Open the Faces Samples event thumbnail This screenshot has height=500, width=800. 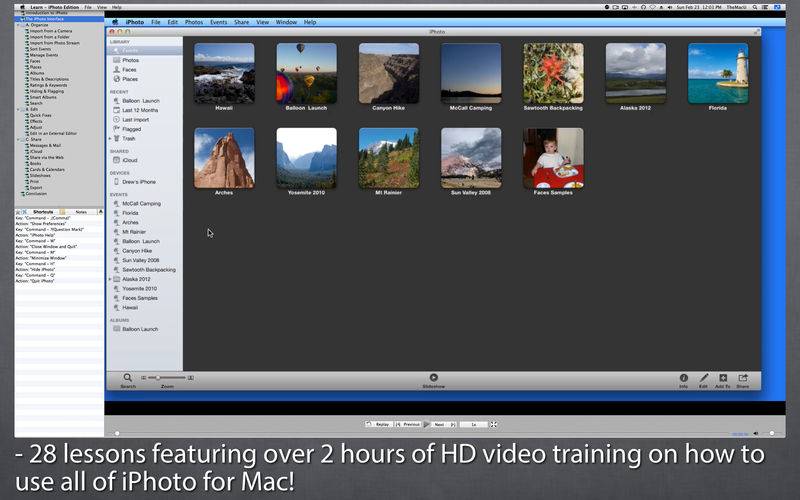[x=553, y=158]
